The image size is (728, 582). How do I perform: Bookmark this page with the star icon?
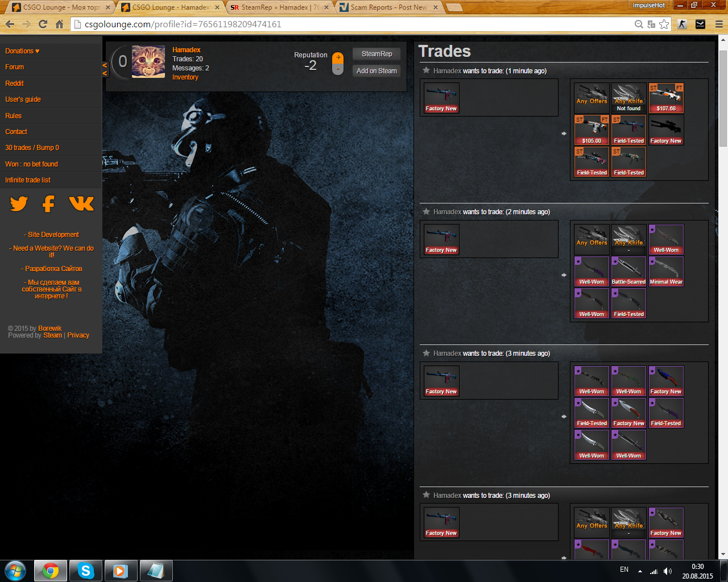tap(664, 24)
